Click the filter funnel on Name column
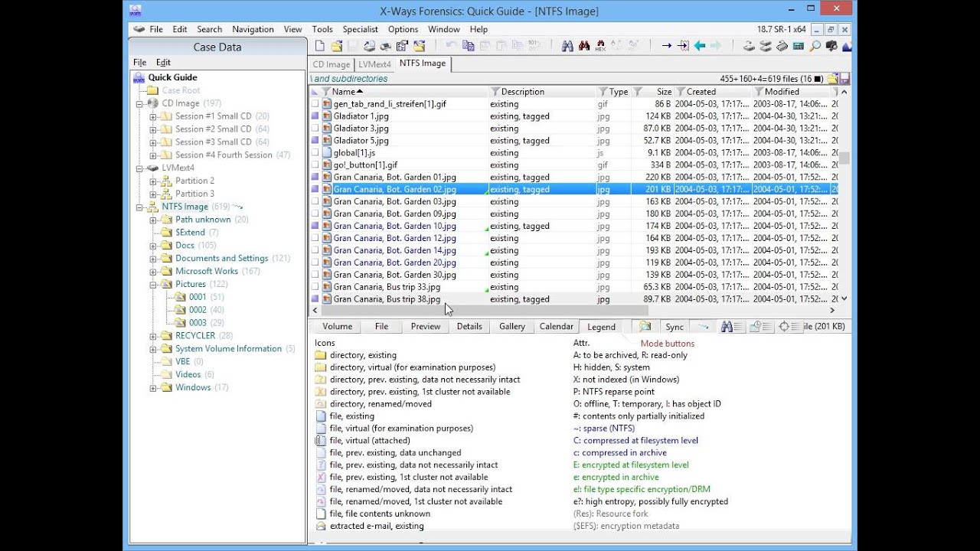This screenshot has width=980, height=551. 326,92
